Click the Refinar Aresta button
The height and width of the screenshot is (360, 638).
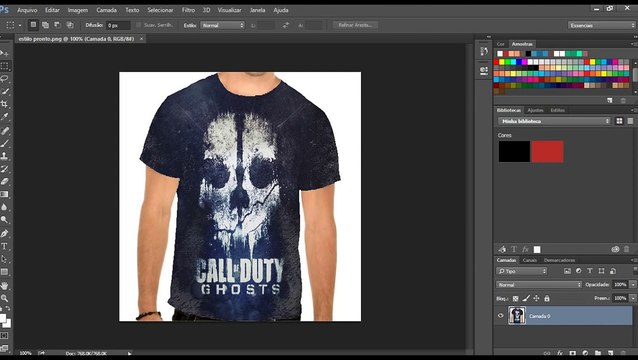355,25
